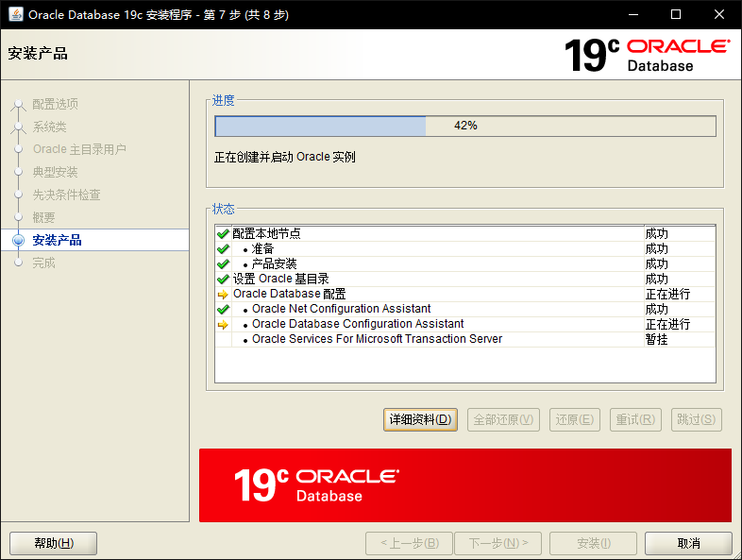Click the red 19c Oracle Database banner
This screenshot has width=742, height=560.
click(x=465, y=485)
